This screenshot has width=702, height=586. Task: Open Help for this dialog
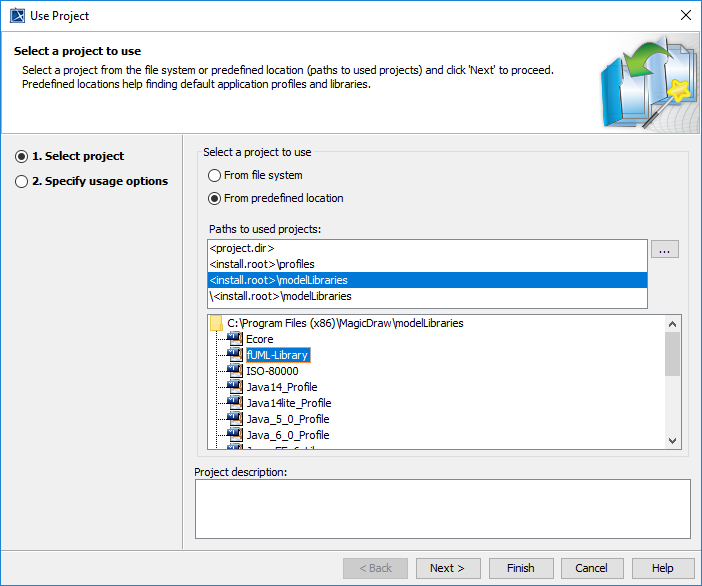coord(663,568)
